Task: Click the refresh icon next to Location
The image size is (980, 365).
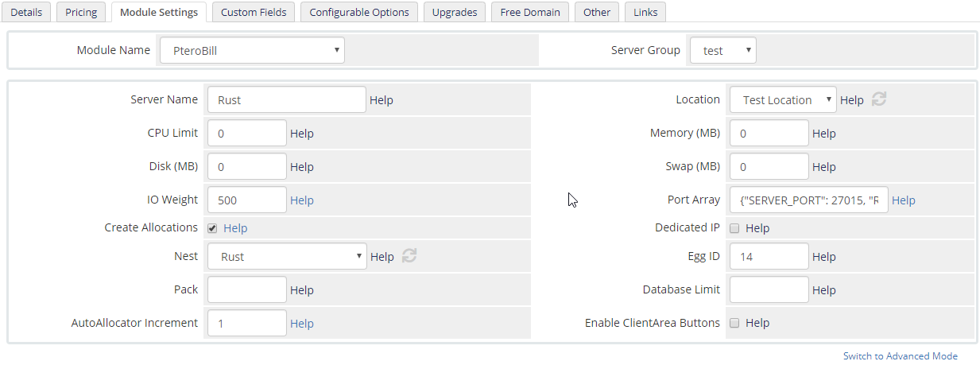Action: coord(879,99)
